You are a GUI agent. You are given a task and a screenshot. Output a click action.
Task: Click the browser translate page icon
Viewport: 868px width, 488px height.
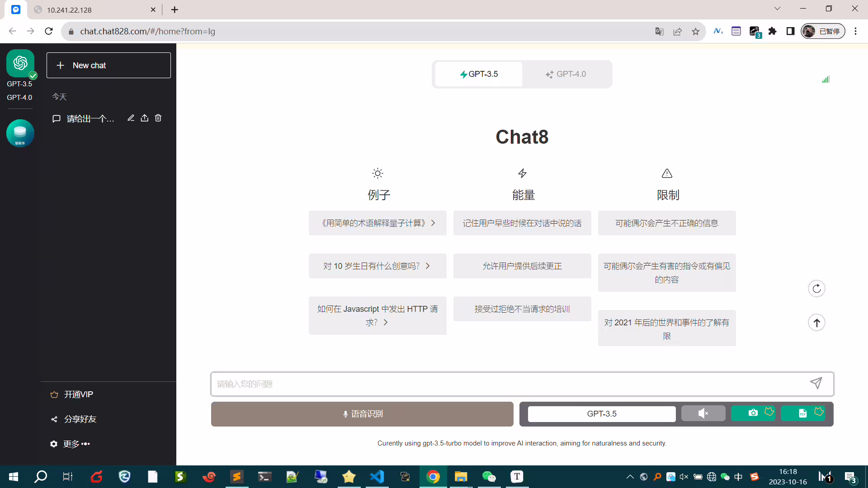659,31
